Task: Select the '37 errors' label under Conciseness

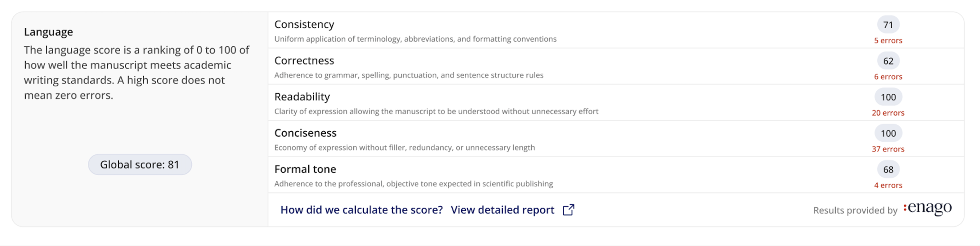Action: pos(888,149)
